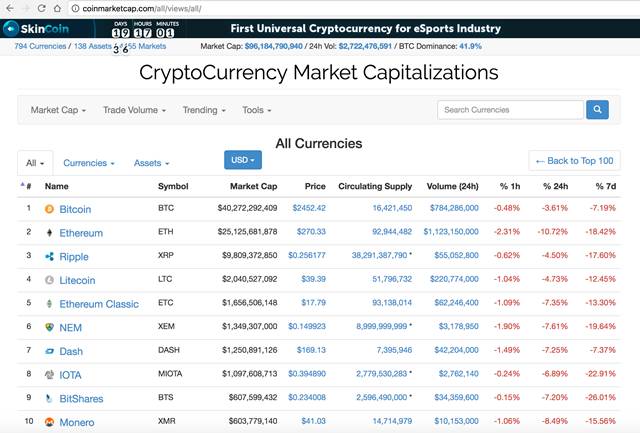Image resolution: width=640 pixels, height=433 pixels.
Task: Click the Ethereum diamond logo icon
Action: pyautogui.click(x=49, y=233)
